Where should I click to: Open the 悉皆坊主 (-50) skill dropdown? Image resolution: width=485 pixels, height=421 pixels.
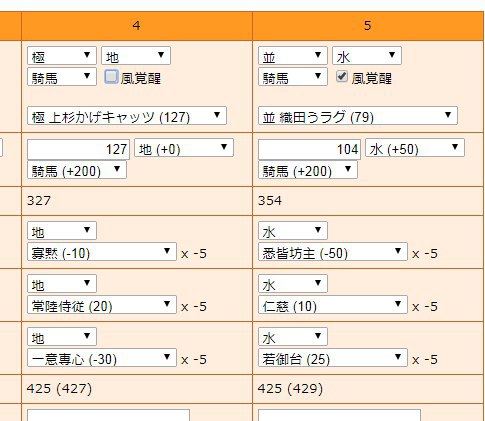coord(333,252)
